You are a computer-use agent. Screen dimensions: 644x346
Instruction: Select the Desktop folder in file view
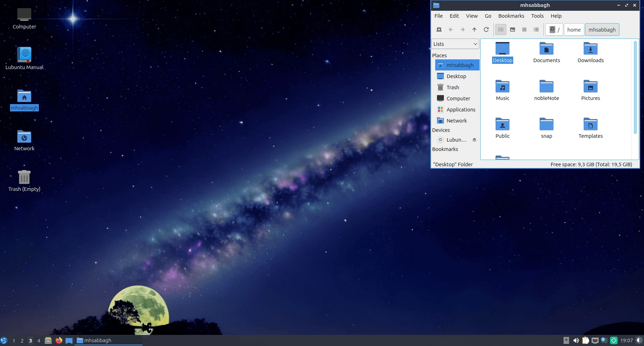[x=503, y=53]
